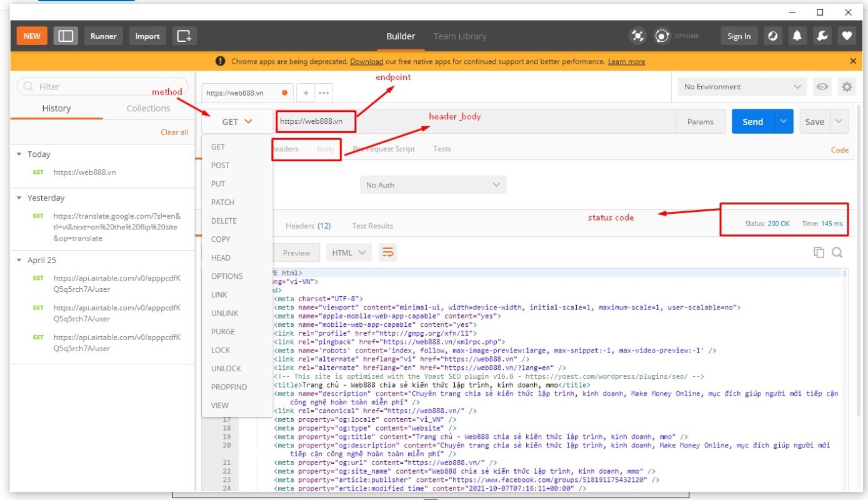The height and width of the screenshot is (500, 868).
Task: Open the Runner
Action: click(103, 36)
